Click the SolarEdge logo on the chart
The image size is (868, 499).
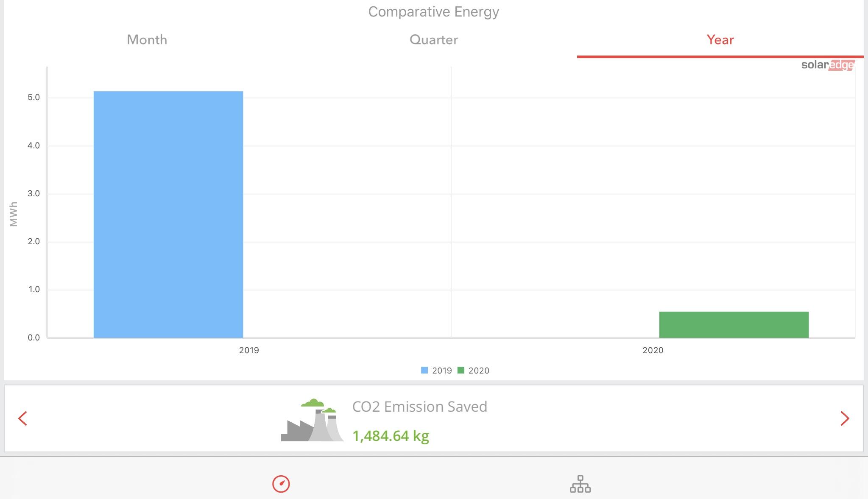[828, 65]
